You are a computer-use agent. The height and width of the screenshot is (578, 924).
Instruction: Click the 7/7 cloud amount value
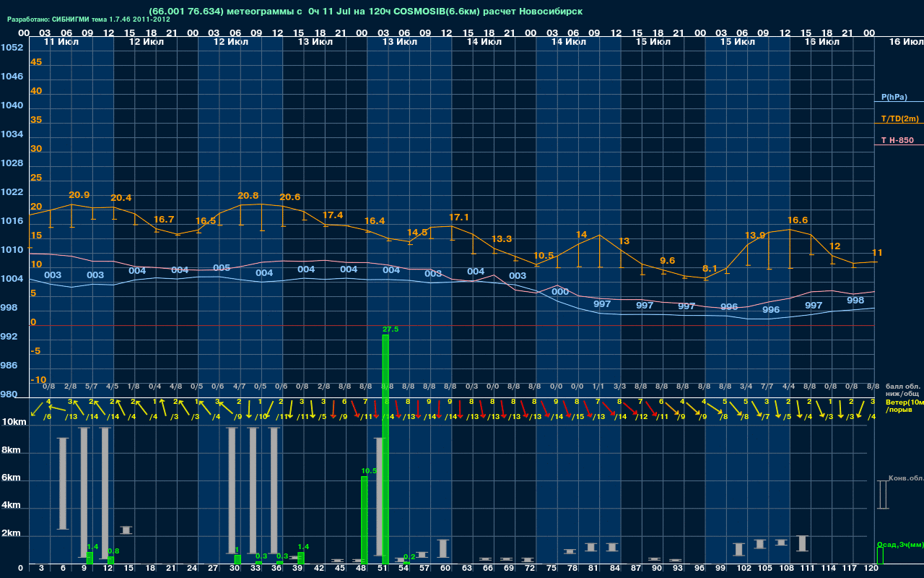767,387
